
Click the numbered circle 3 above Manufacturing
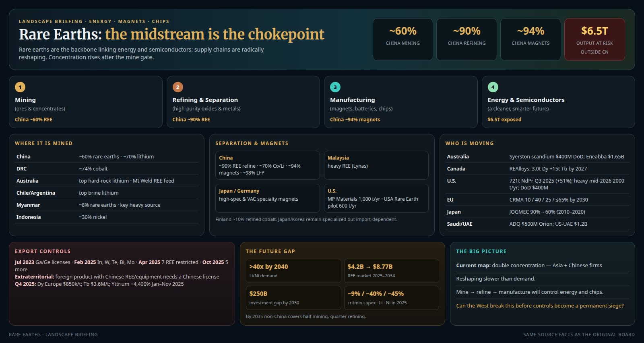(x=335, y=87)
